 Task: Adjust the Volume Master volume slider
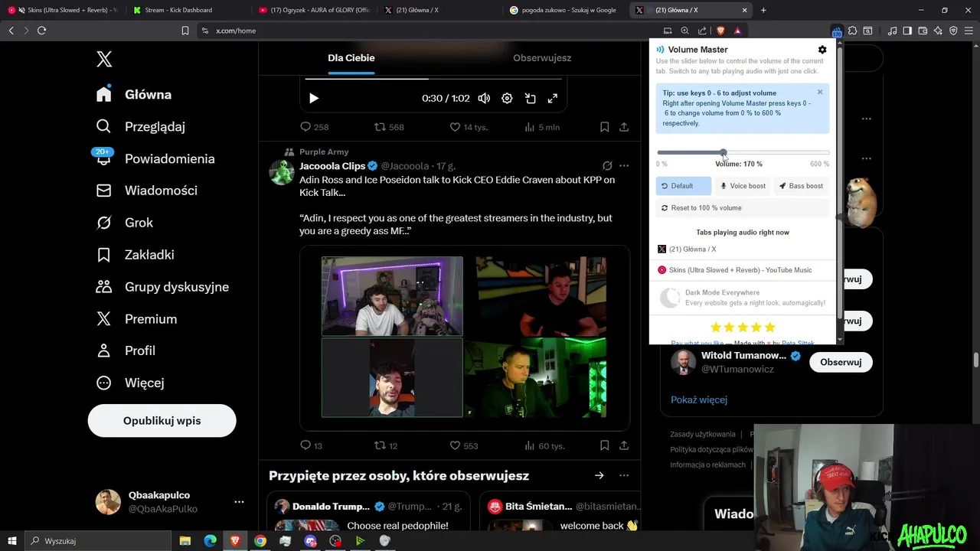(x=723, y=152)
